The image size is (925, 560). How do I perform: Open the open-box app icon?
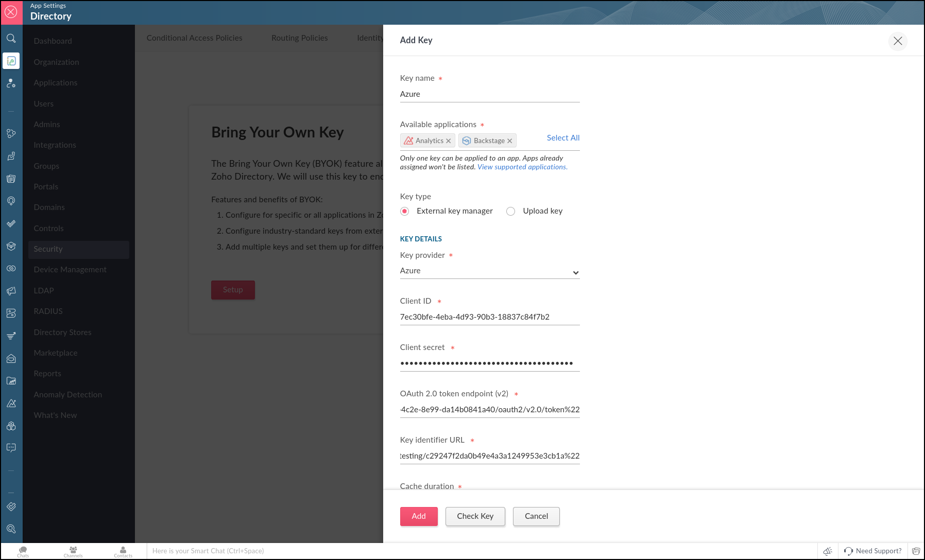(11, 246)
